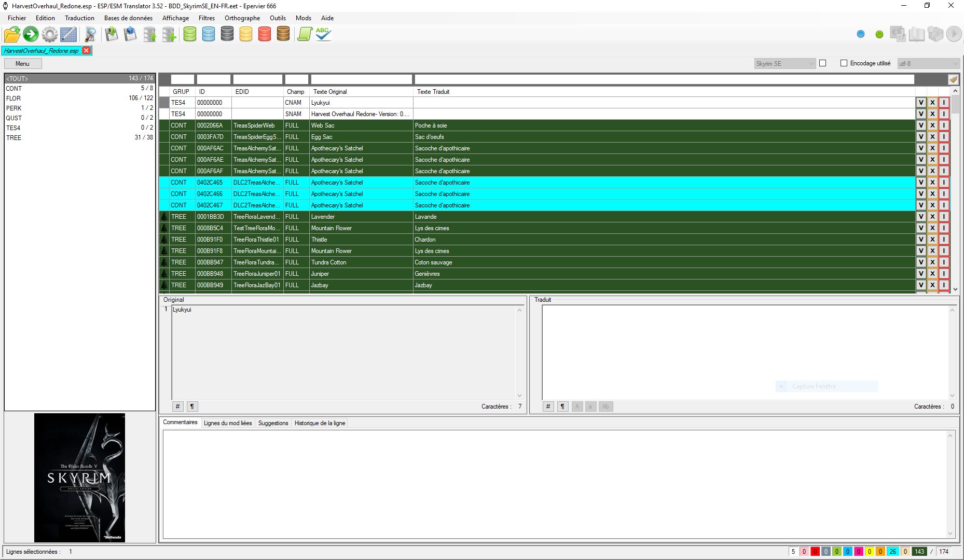The height and width of the screenshot is (560, 964).
Task: Open the Outils menu
Action: click(278, 18)
